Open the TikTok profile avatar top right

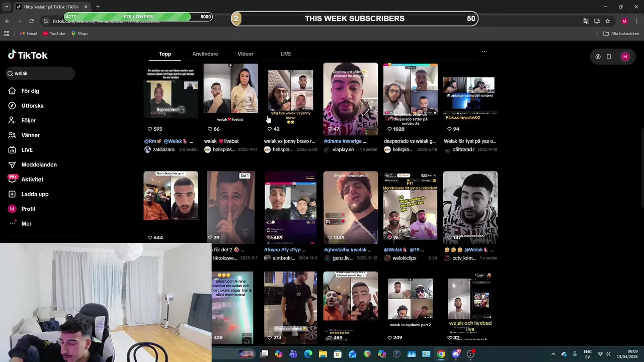pyautogui.click(x=625, y=57)
